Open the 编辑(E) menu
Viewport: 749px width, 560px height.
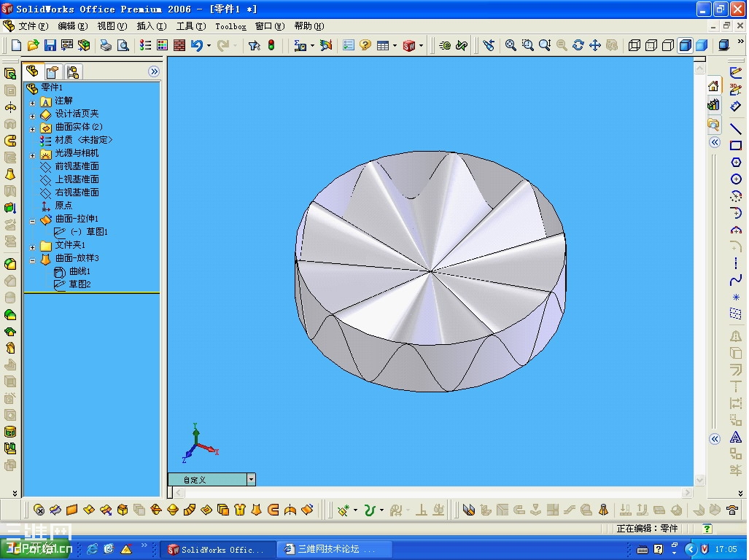(x=73, y=26)
